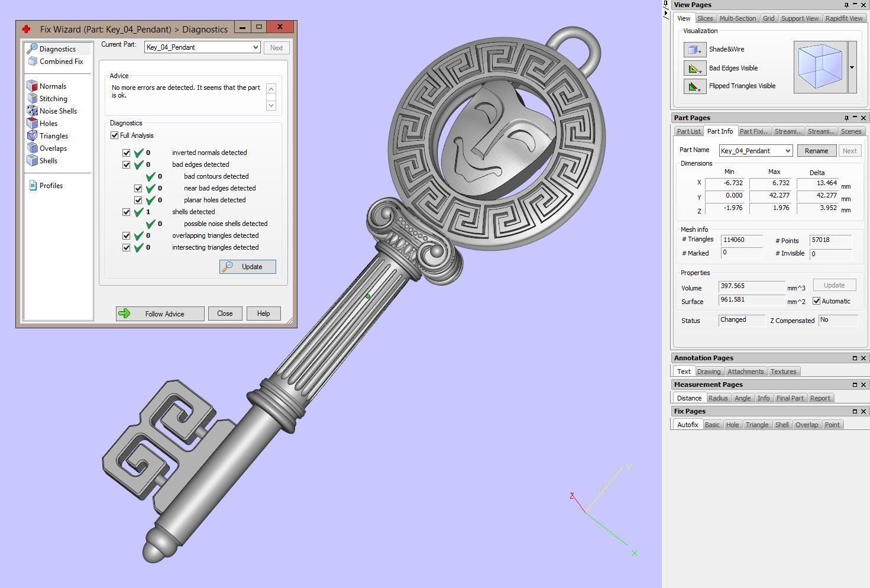
Task: Open the Part Name dropdown
Action: pos(788,151)
